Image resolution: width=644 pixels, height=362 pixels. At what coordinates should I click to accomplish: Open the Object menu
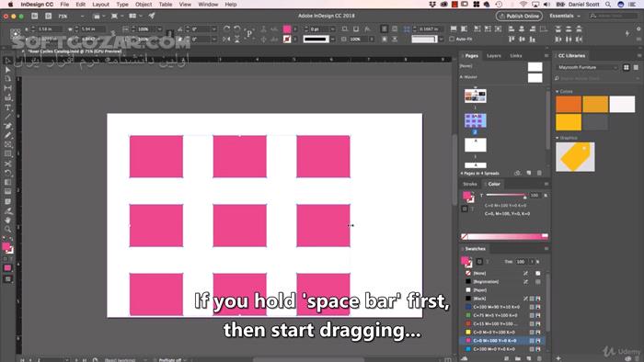pyautogui.click(x=144, y=5)
